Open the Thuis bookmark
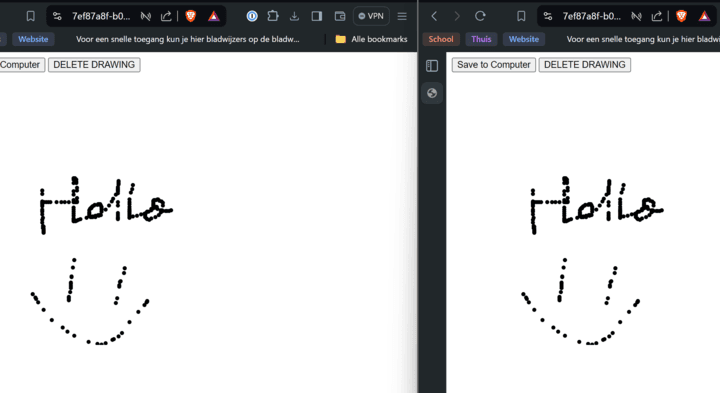Viewport: 720px width, 393px height. (481, 39)
